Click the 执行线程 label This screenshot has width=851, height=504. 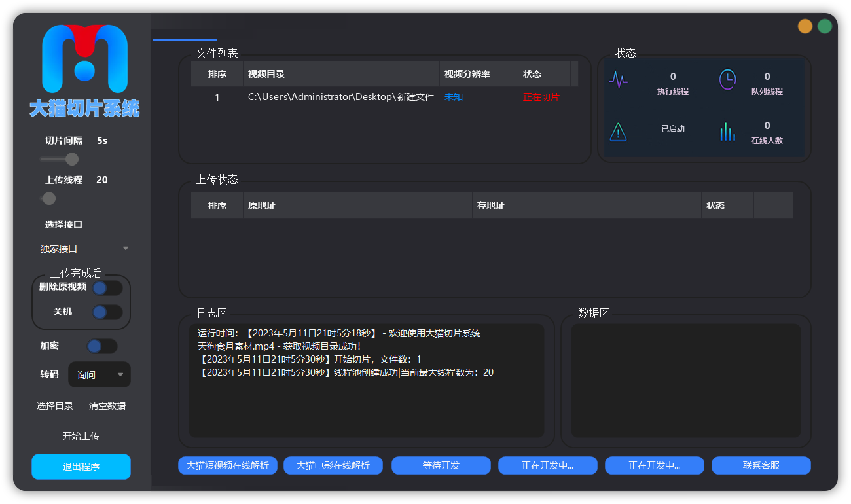(673, 92)
